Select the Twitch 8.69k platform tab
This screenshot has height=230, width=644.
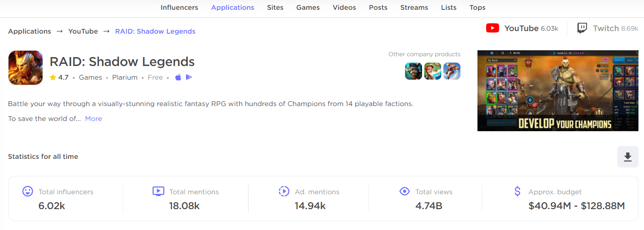[x=607, y=29]
